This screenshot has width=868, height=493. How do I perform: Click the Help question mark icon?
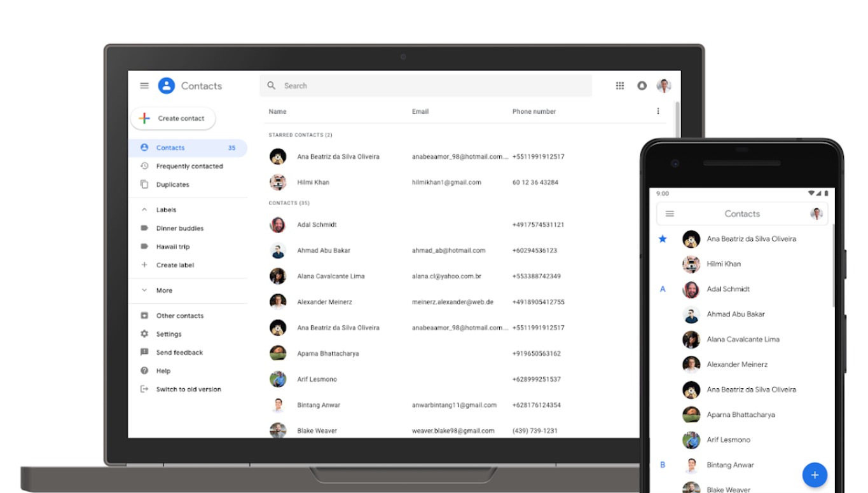coord(144,370)
